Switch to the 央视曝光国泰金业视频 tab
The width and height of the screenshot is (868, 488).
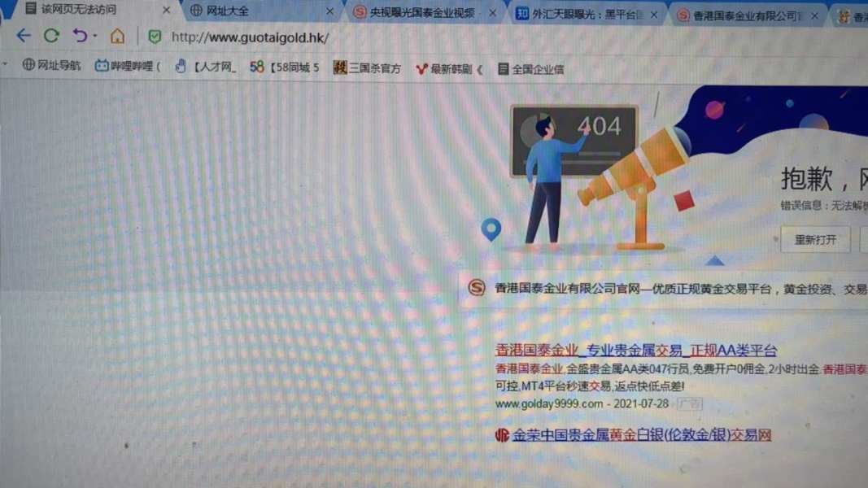point(422,12)
